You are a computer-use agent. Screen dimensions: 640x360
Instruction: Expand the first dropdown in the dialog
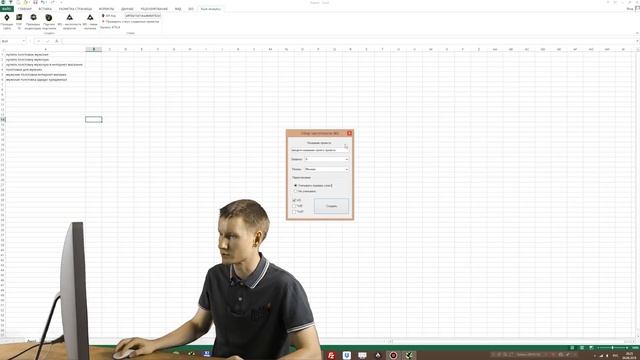[x=347, y=159]
